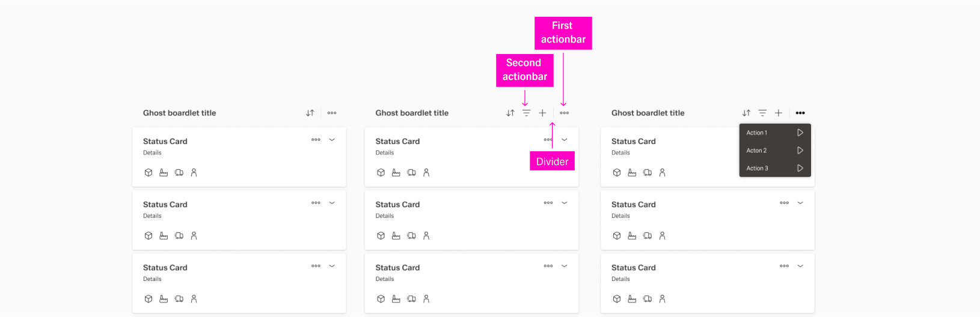
Task: Open more options on middle boardlet header
Action: click(565, 113)
